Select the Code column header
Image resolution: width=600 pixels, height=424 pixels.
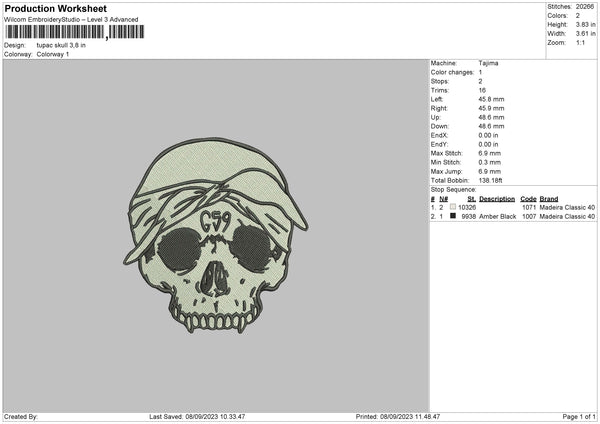tap(528, 199)
